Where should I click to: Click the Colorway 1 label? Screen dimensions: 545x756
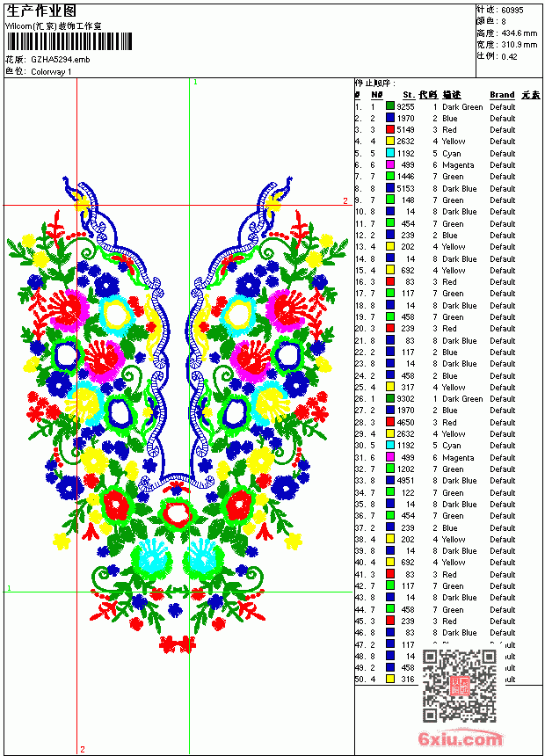coord(51,71)
